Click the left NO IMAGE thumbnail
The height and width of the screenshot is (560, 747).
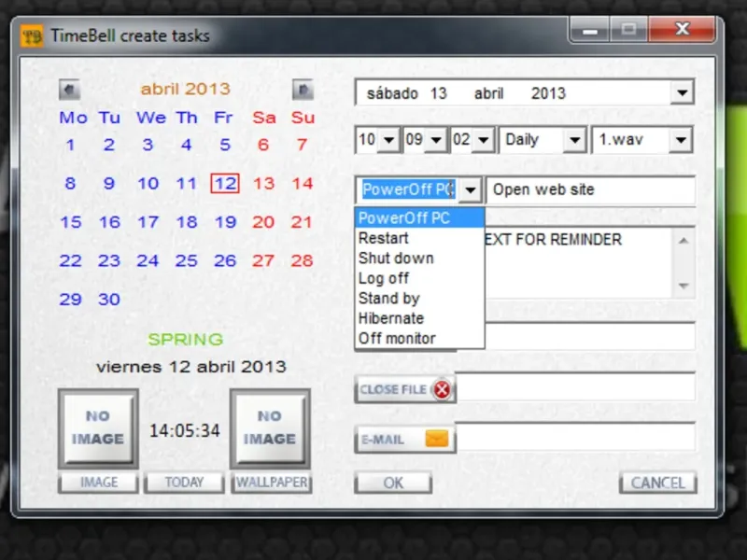99,428
